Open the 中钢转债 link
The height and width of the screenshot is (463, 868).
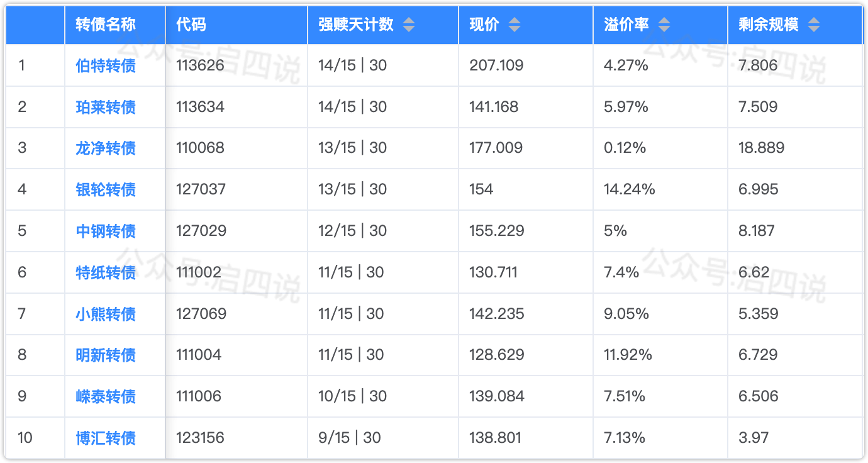pos(106,231)
